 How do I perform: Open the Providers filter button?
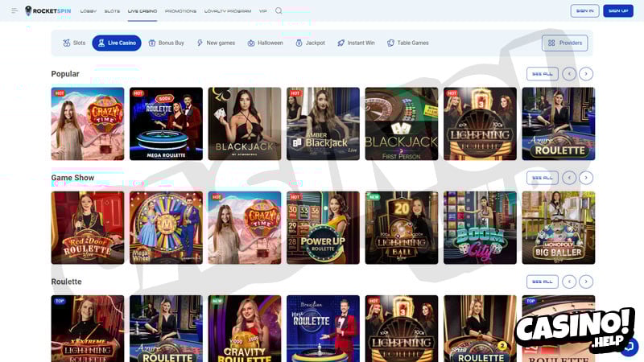[565, 43]
